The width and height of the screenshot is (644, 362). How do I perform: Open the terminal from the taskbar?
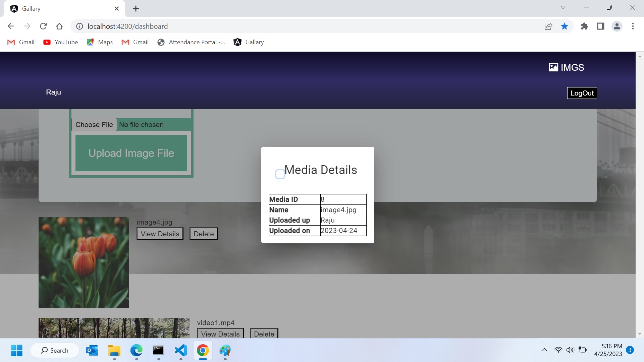pyautogui.click(x=158, y=351)
